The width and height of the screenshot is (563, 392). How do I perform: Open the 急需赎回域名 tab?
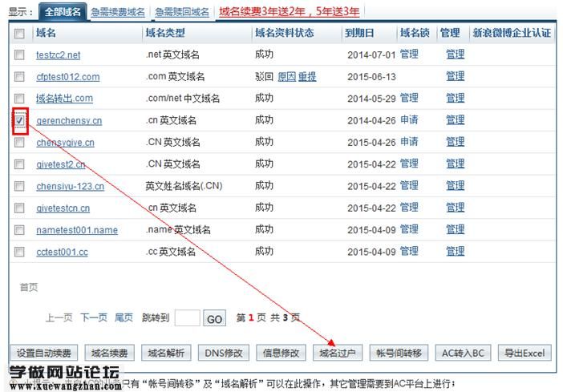click(x=182, y=12)
